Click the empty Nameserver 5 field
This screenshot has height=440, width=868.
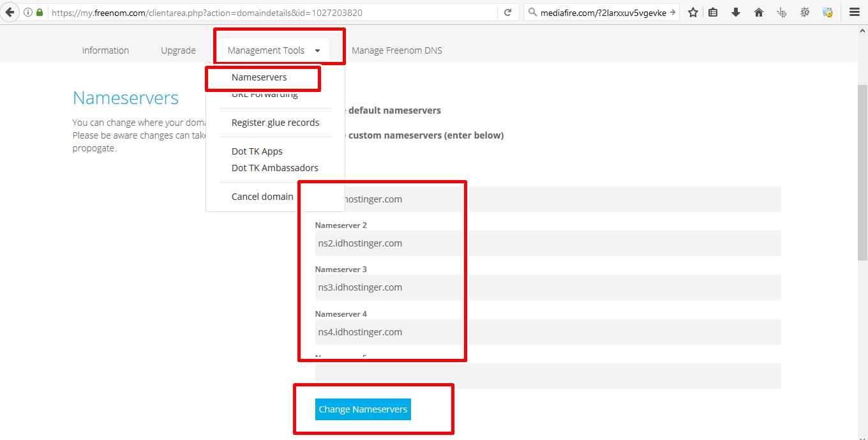tap(548, 376)
